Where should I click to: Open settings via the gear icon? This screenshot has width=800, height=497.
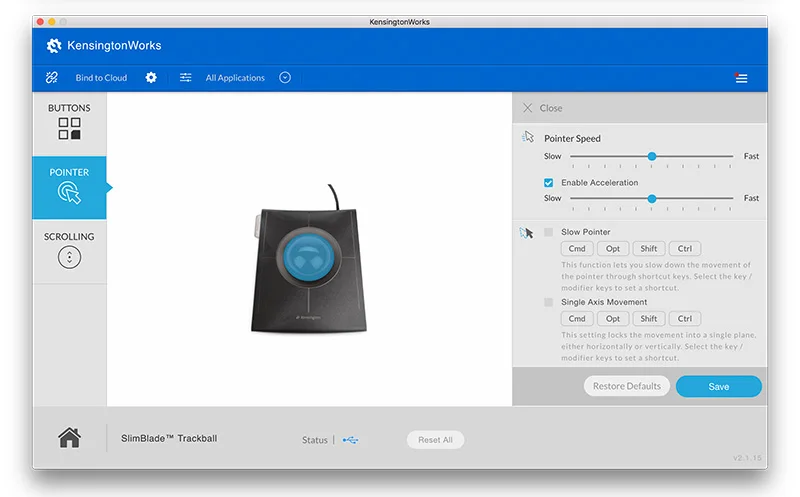click(151, 78)
